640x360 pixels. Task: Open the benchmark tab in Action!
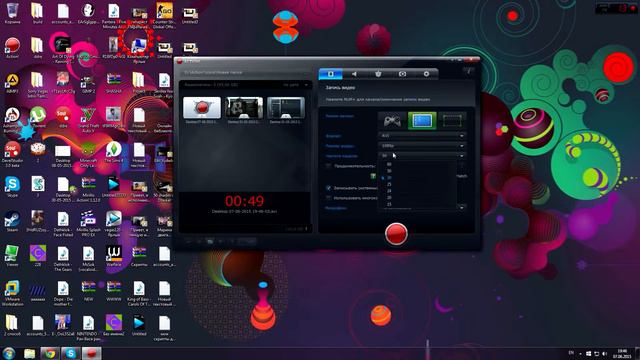pyautogui.click(x=378, y=74)
